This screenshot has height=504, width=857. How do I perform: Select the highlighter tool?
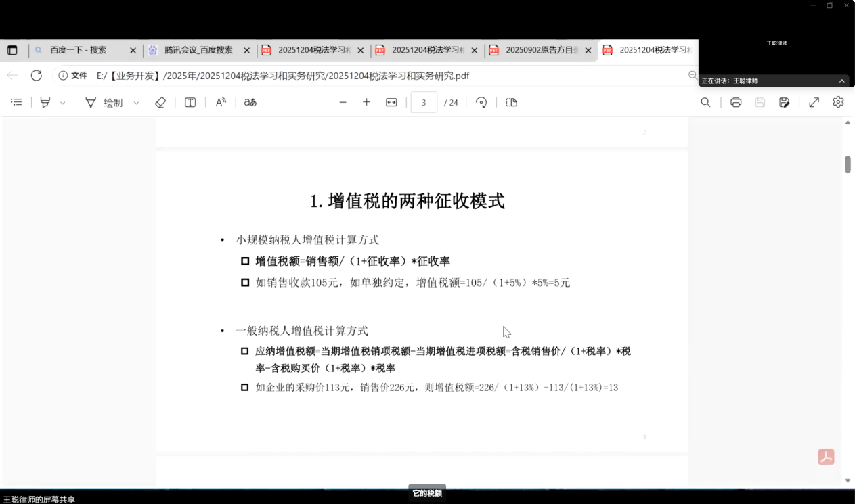[45, 102]
